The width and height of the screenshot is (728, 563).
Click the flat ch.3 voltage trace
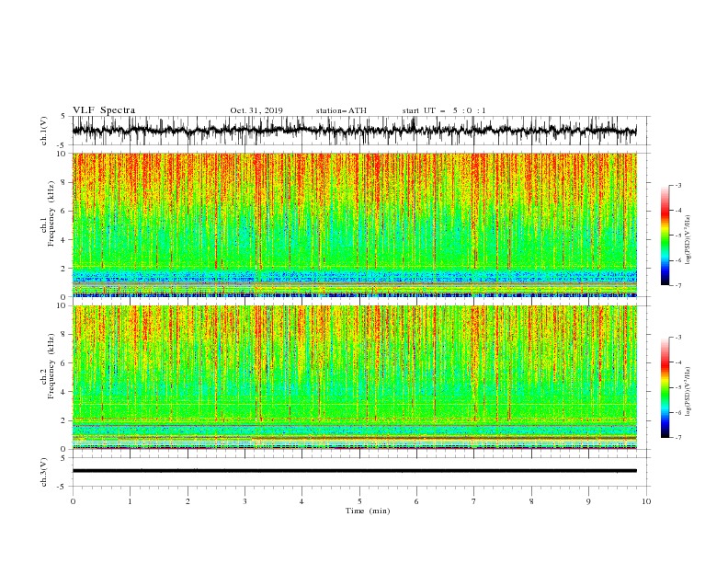point(354,471)
